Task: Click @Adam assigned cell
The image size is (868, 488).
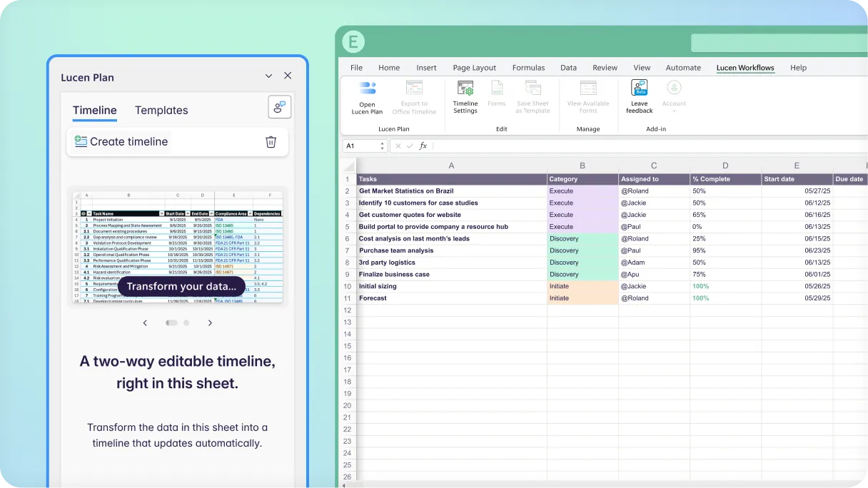Action: coord(654,263)
